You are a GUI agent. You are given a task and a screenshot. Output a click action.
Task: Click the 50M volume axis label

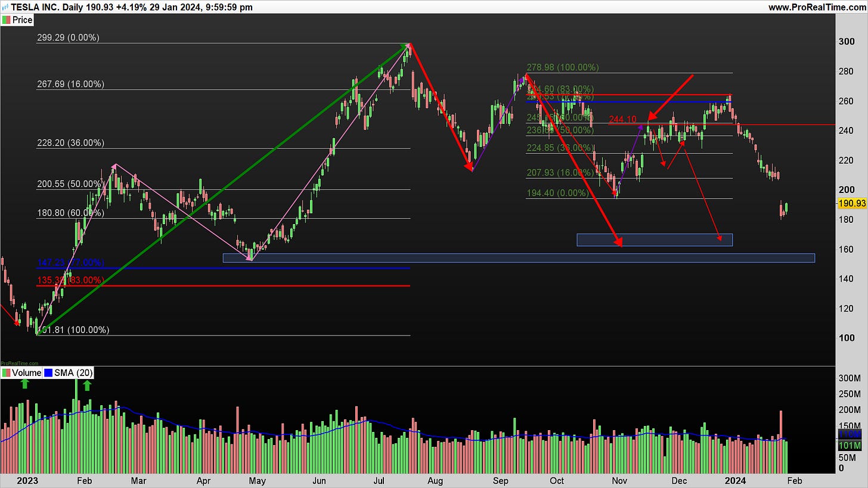pos(847,458)
